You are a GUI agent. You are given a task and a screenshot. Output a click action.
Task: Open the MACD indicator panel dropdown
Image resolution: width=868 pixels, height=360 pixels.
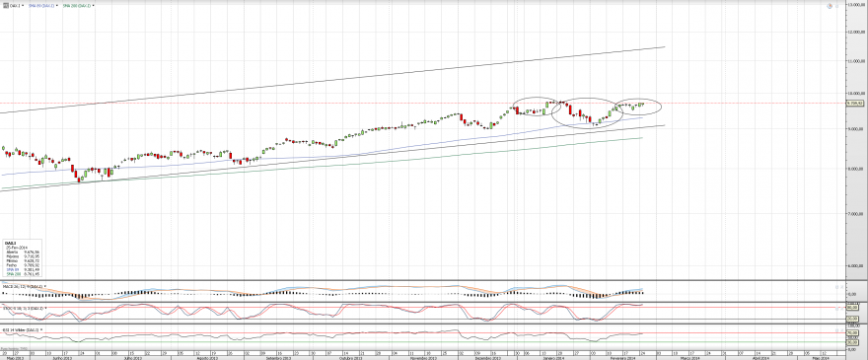[x=45, y=286]
